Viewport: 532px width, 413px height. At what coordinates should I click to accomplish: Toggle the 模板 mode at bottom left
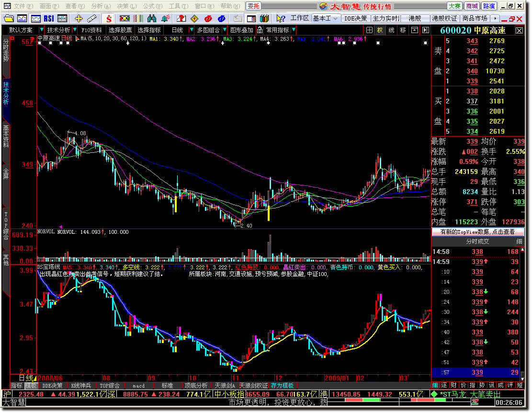tap(31, 386)
